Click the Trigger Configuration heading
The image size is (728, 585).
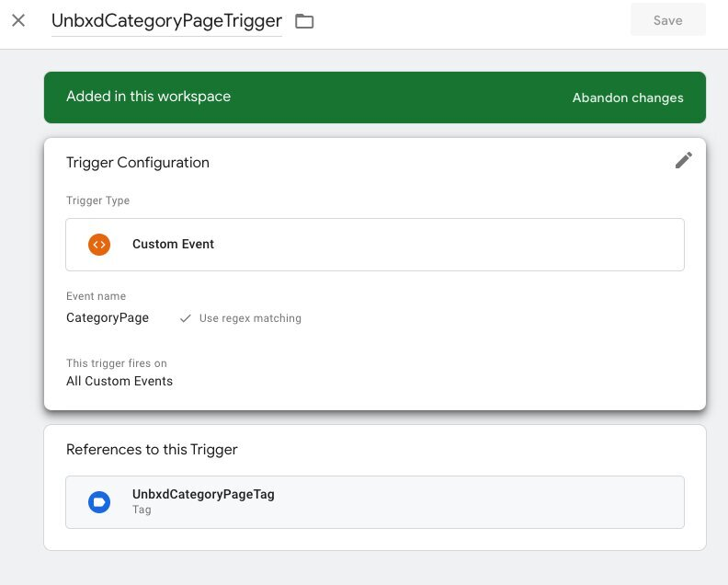point(138,163)
